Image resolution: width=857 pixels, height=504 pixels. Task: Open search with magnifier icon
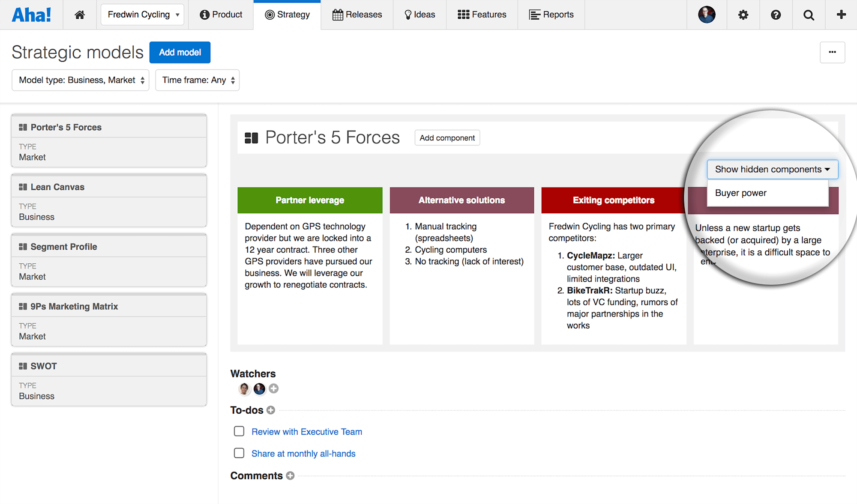809,15
